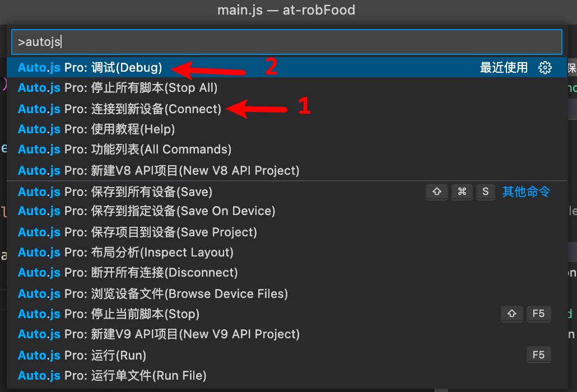The image size is (577, 392).
Task: Select Auto.js Pro: 调试(Debug) command
Action: 287,67
